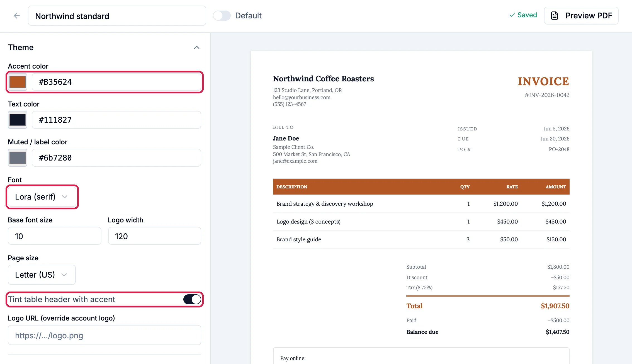Viewport: 632px width, 364px height.
Task: Click the document icon in Preview PDF
Action: point(555,16)
